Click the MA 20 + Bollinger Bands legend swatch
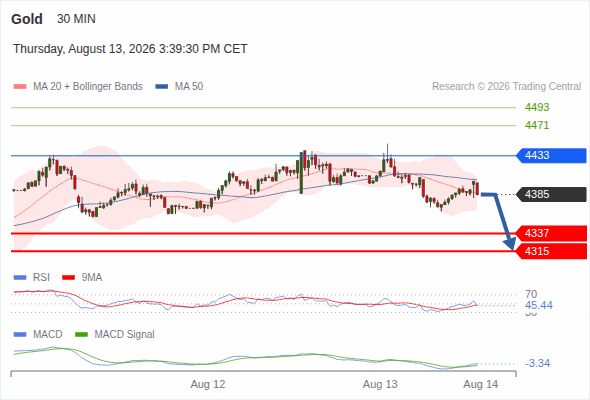This screenshot has height=400, width=590. tap(20, 87)
